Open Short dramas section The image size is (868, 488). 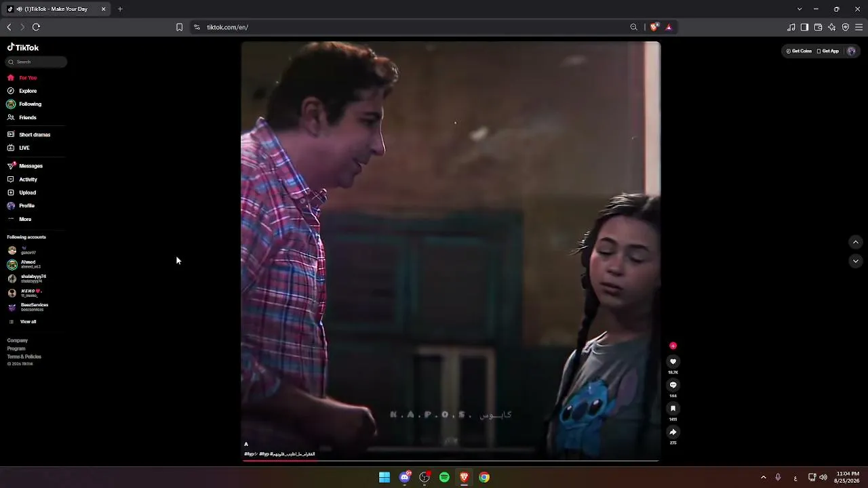28,135
